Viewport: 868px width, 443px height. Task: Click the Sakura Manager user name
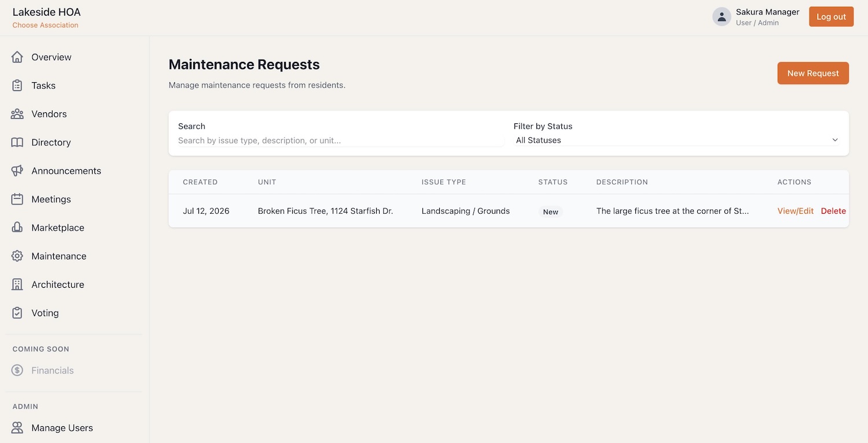tap(767, 12)
